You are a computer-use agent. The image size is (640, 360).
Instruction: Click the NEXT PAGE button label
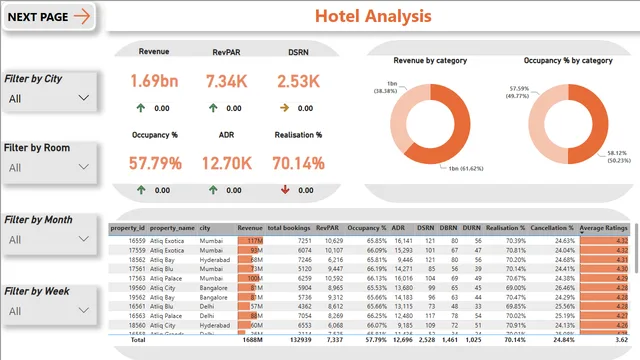pyautogui.click(x=38, y=17)
